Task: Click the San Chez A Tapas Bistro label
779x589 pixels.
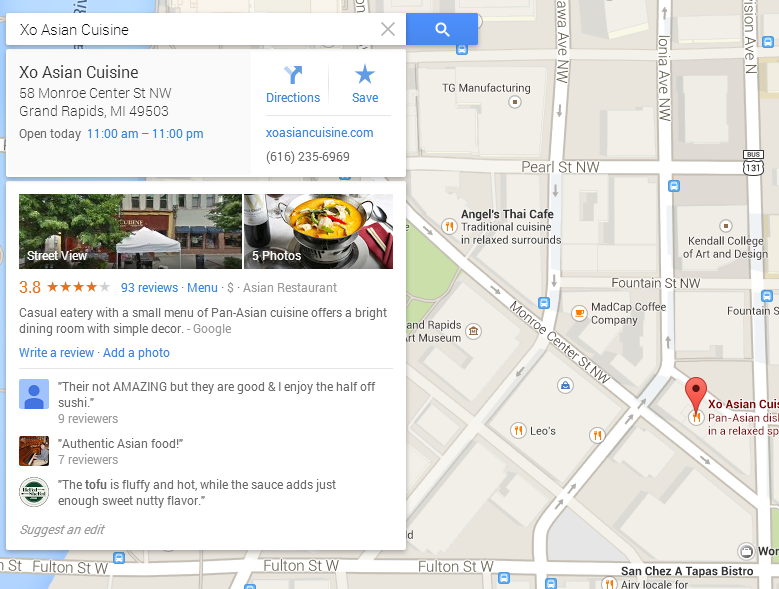Action: point(687,571)
